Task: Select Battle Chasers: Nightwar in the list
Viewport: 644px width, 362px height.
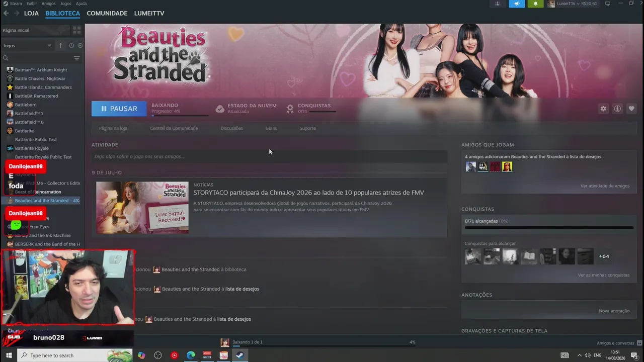Action: click(x=40, y=78)
